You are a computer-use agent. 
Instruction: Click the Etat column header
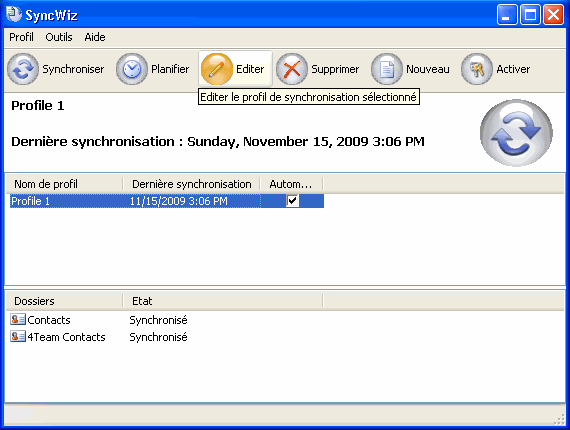coord(222,301)
